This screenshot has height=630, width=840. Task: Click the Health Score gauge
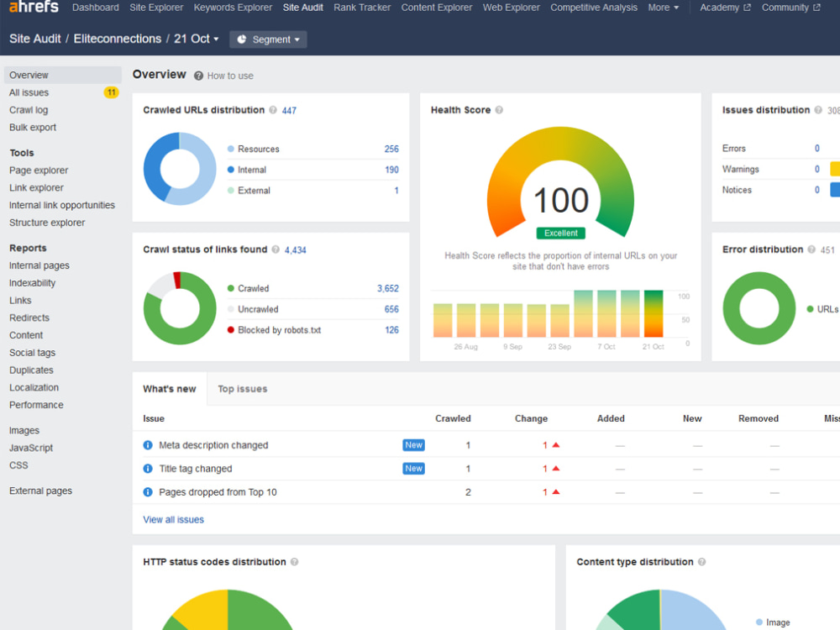point(560,182)
